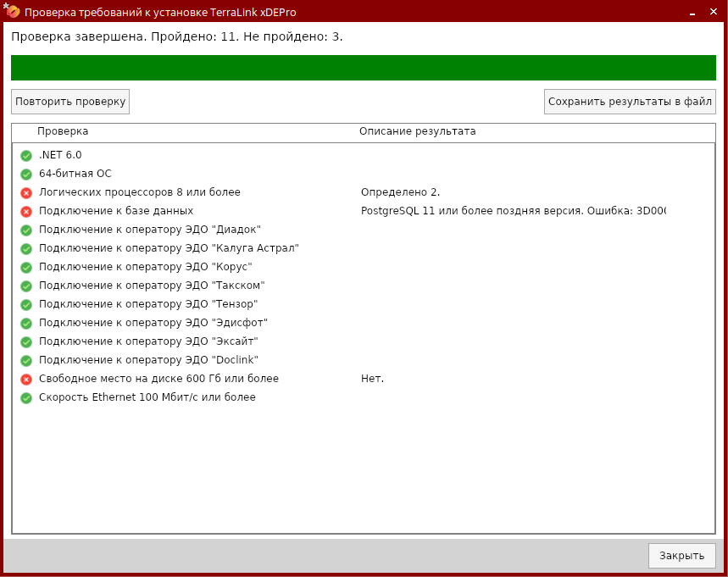Select the ".NET 6.0" row text
This screenshot has height=577, width=728.
click(x=60, y=155)
